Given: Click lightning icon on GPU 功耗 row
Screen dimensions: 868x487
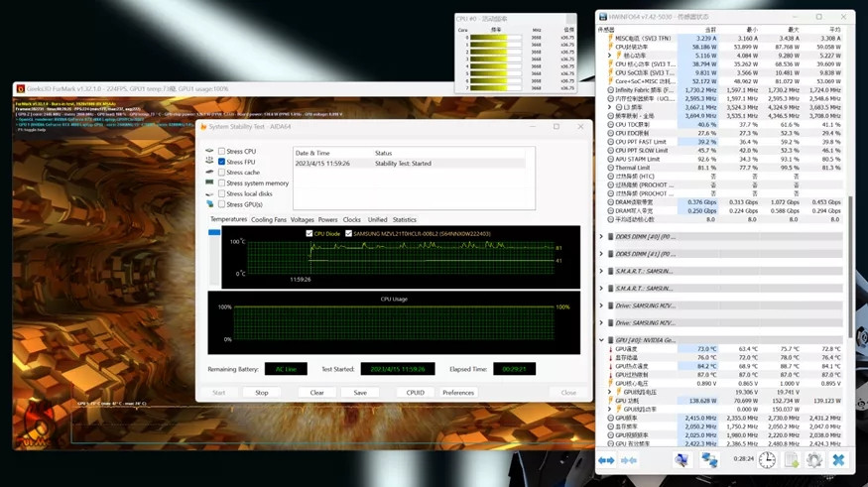Looking at the screenshot, I should [x=611, y=401].
